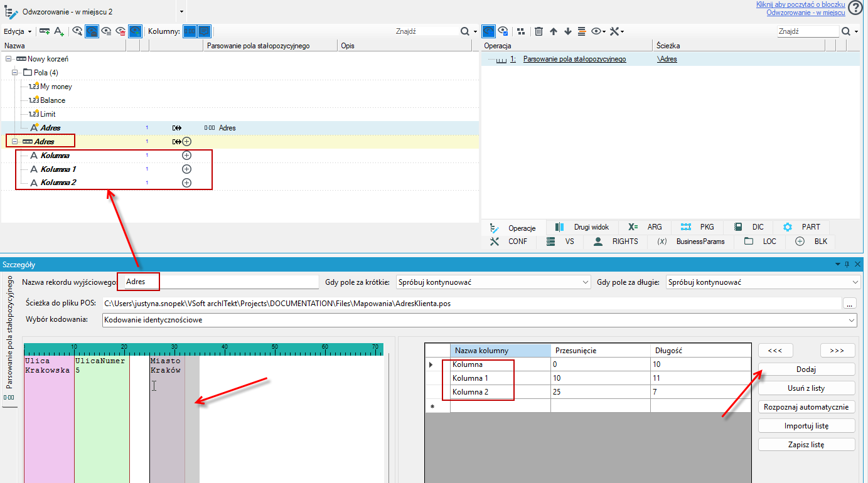Open the Edycja dropdown menu
This screenshot has width=868, height=483.
(x=18, y=31)
